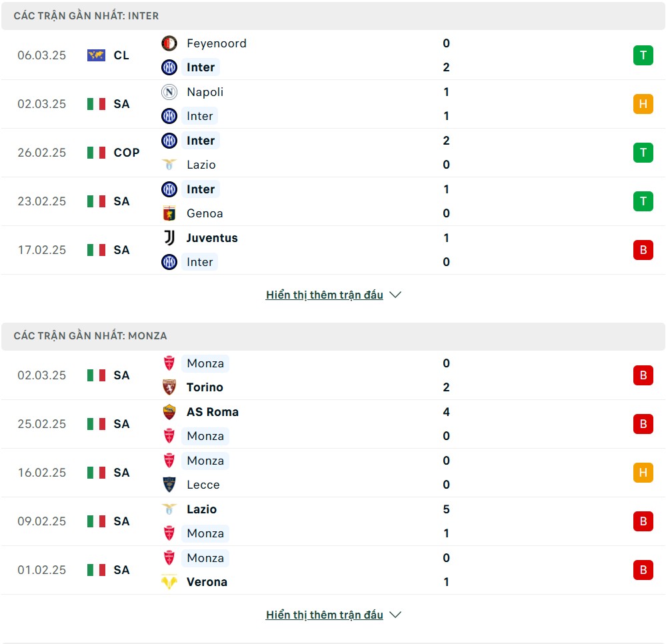Click the AS Roma team name
Screen dimensions: 666x644
(213, 412)
